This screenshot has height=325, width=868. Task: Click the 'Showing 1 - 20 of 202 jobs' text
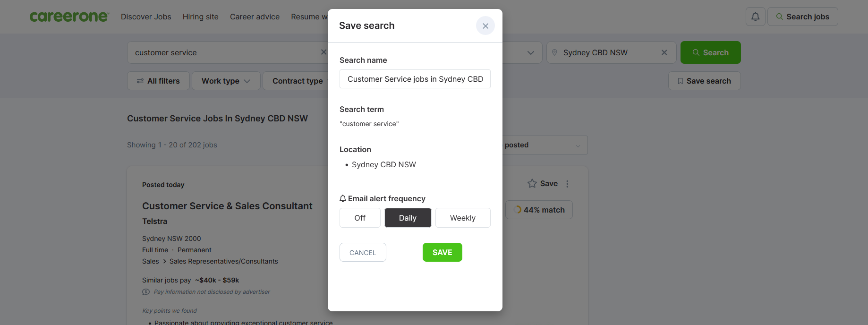172,145
